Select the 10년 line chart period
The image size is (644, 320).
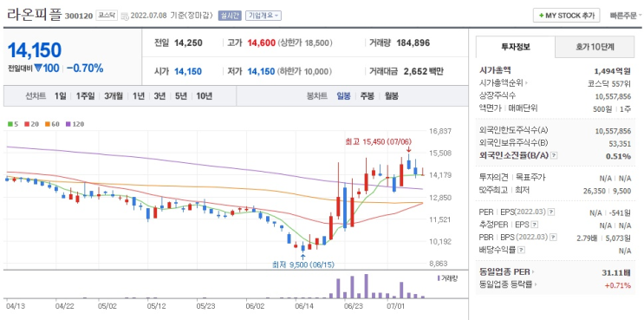205,96
